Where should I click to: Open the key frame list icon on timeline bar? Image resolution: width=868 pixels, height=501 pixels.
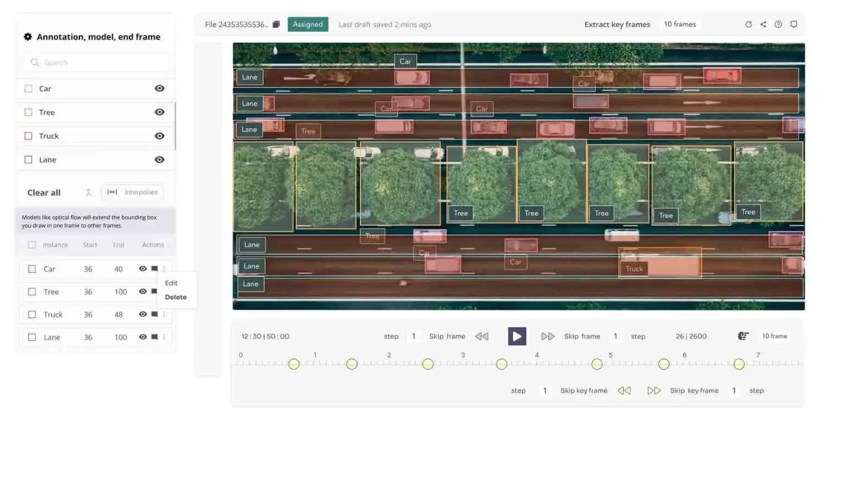(743, 335)
